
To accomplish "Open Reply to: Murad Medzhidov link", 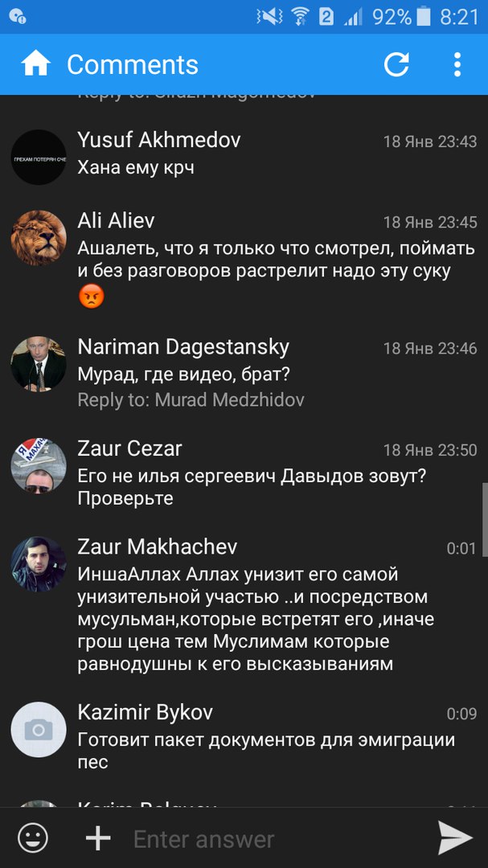I will coord(191,399).
